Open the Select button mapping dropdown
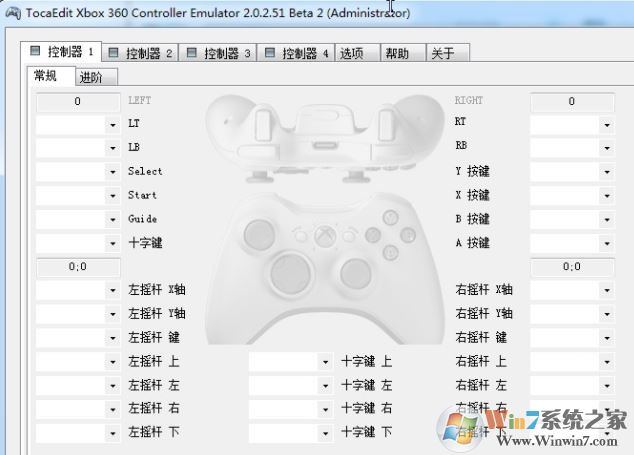 (78, 172)
